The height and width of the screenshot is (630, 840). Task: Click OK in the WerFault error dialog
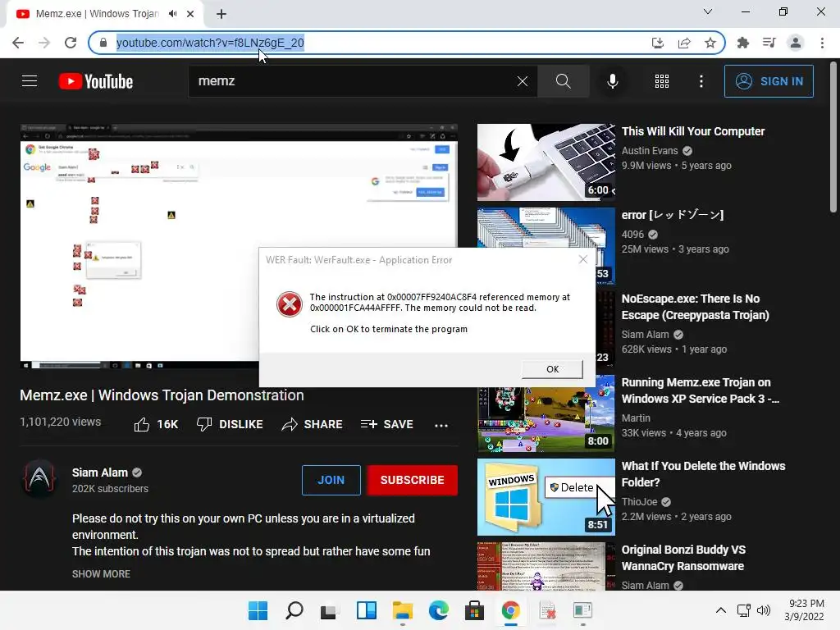pos(552,369)
